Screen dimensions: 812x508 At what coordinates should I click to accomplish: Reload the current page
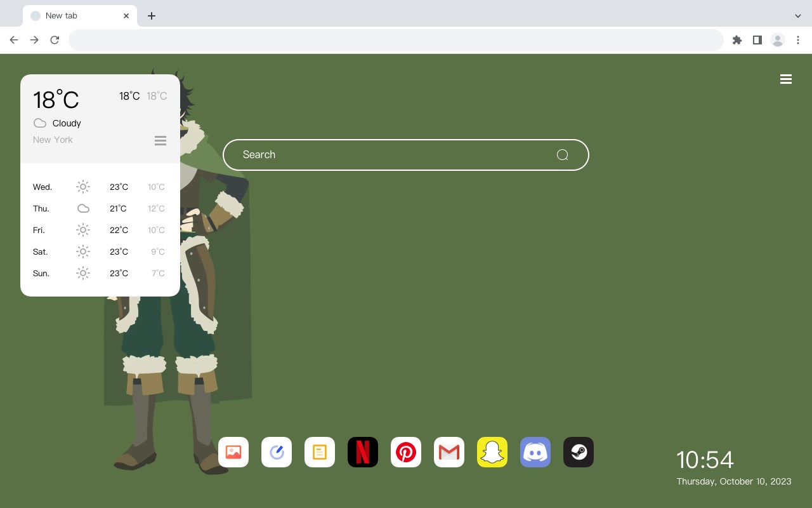55,40
